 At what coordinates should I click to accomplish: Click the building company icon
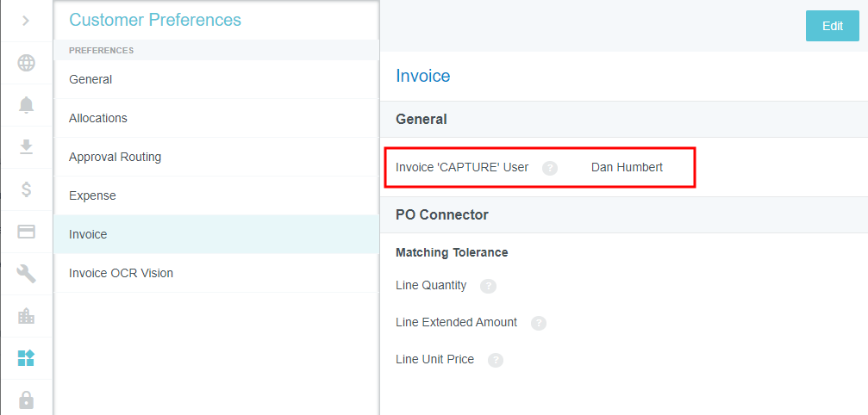click(26, 316)
